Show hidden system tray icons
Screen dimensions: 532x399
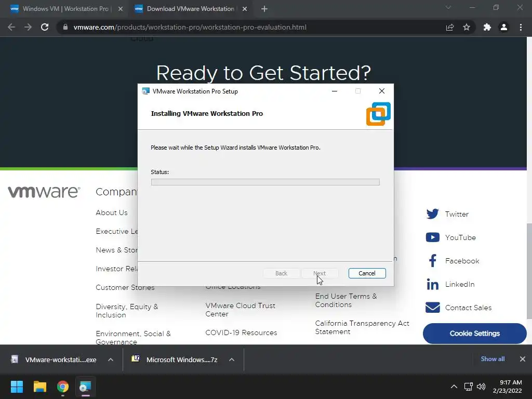click(454, 387)
